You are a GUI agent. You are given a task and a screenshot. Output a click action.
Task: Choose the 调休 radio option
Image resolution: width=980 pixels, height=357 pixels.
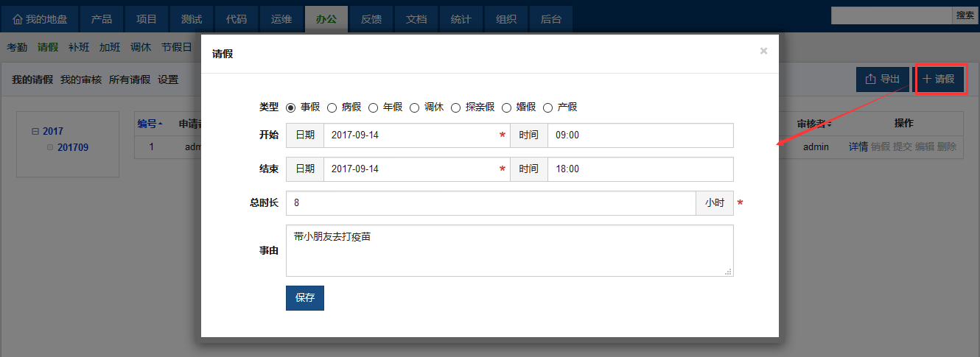click(x=414, y=107)
